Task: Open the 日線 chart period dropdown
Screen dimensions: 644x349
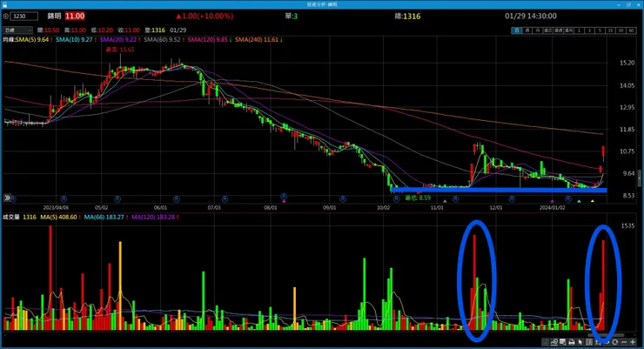Action: pyautogui.click(x=17, y=30)
